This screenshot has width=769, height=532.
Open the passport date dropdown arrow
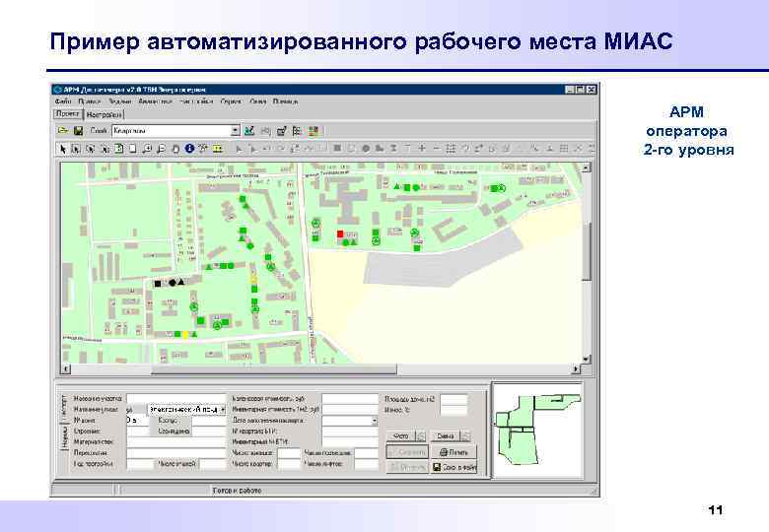[x=375, y=421]
